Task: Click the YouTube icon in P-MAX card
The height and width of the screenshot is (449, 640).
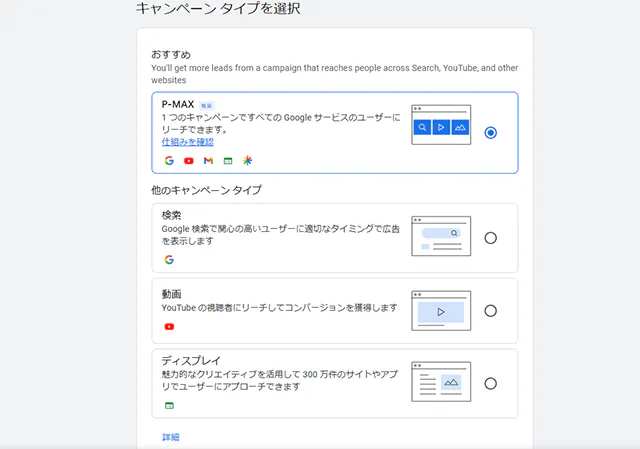Action: point(189,161)
